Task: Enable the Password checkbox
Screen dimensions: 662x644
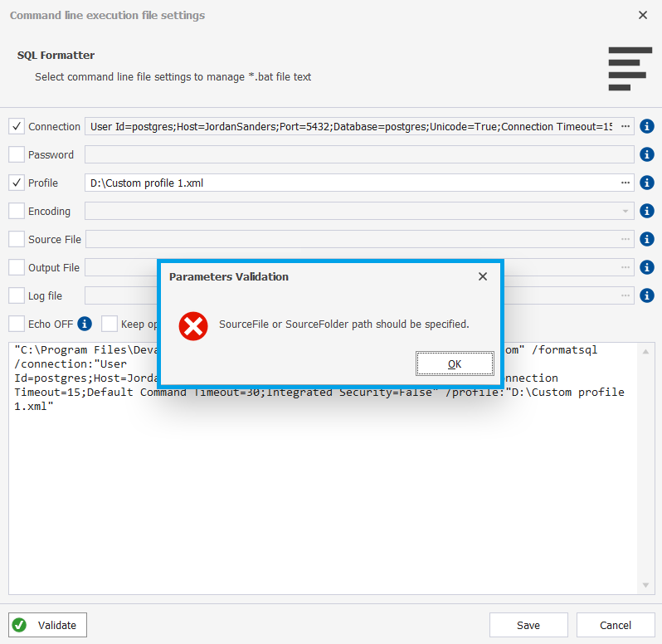Action: tap(17, 154)
